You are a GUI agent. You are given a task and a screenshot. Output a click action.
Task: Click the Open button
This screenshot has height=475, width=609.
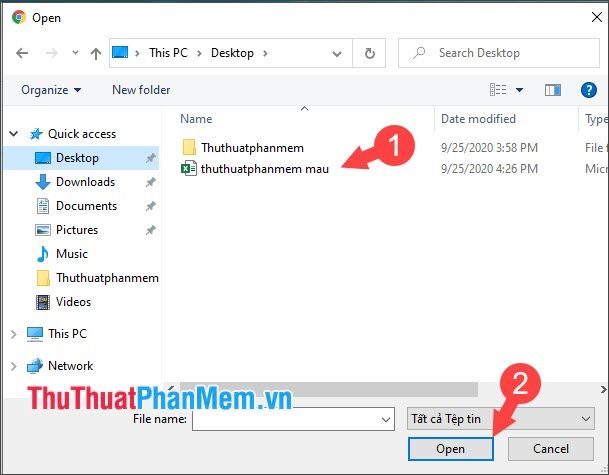pos(451,449)
